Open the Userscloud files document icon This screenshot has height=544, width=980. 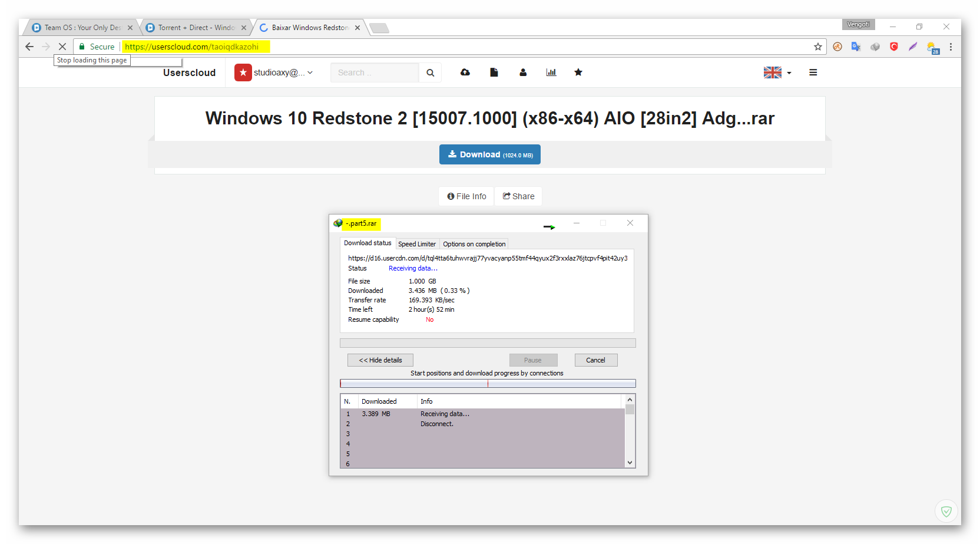(x=494, y=72)
